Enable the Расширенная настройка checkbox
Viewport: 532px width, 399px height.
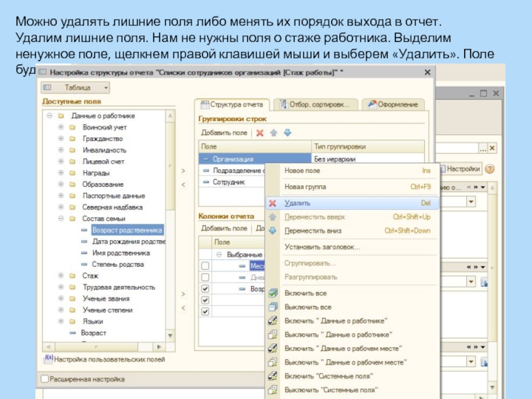pos(45,380)
